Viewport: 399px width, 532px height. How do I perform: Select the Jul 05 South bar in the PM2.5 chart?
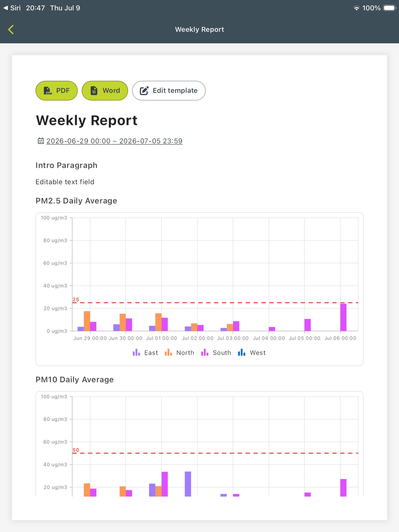(x=307, y=325)
